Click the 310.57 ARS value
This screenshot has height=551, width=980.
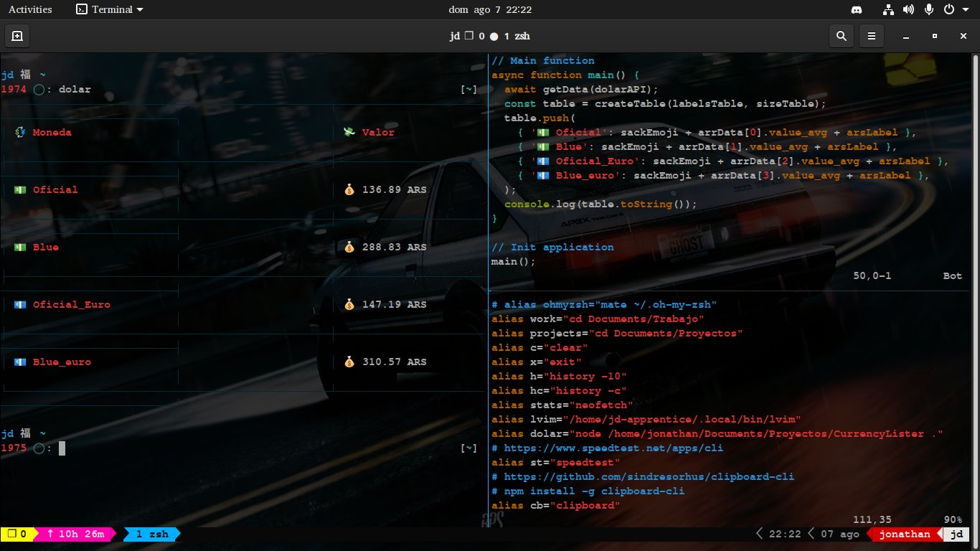pos(394,362)
